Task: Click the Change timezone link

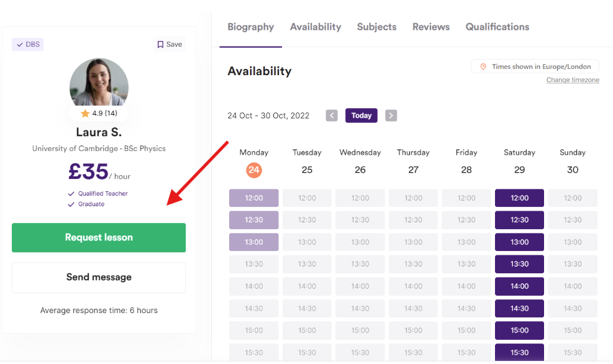Action: 573,80
